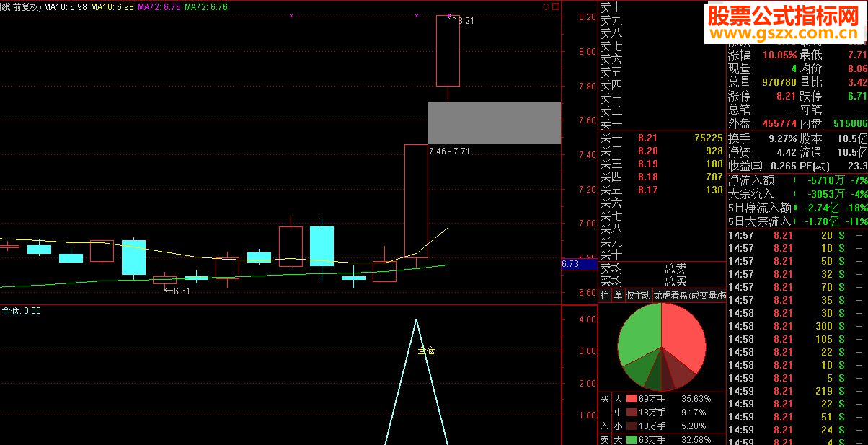The height and width of the screenshot is (445, 868).
Task: Click the 卖均 label
Action: coord(611,268)
